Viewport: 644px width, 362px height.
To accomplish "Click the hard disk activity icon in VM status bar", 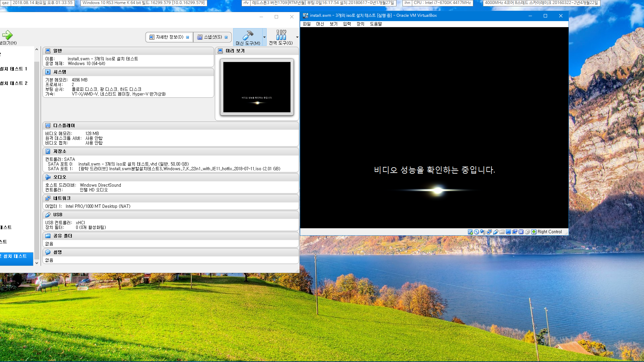I will click(470, 232).
